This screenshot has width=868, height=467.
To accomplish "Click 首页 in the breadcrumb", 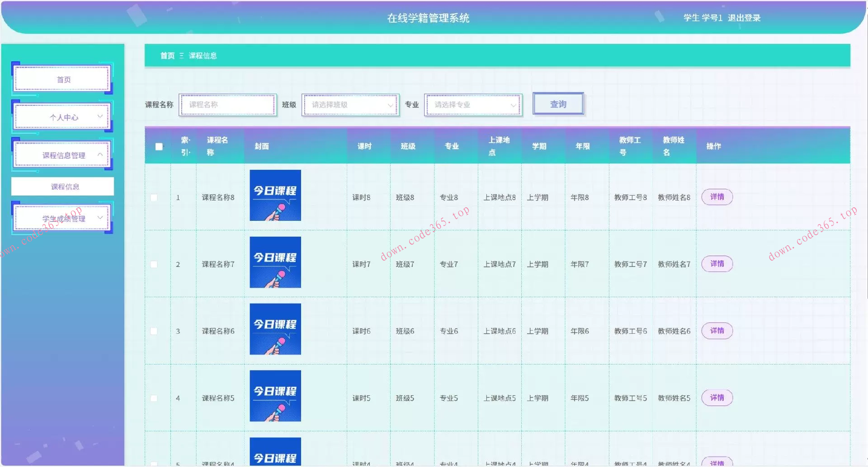I will [166, 55].
